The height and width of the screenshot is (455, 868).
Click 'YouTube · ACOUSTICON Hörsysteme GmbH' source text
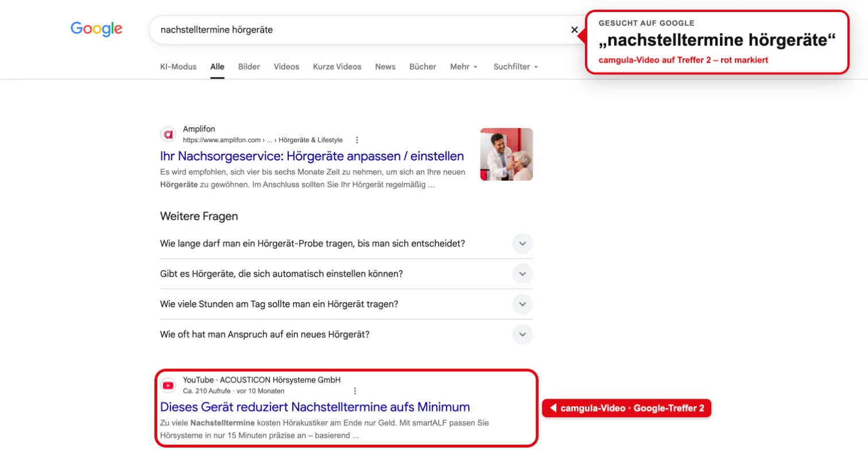(x=262, y=380)
